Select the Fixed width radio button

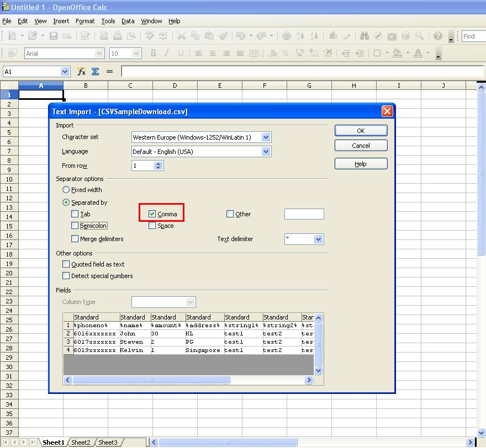pyautogui.click(x=66, y=190)
